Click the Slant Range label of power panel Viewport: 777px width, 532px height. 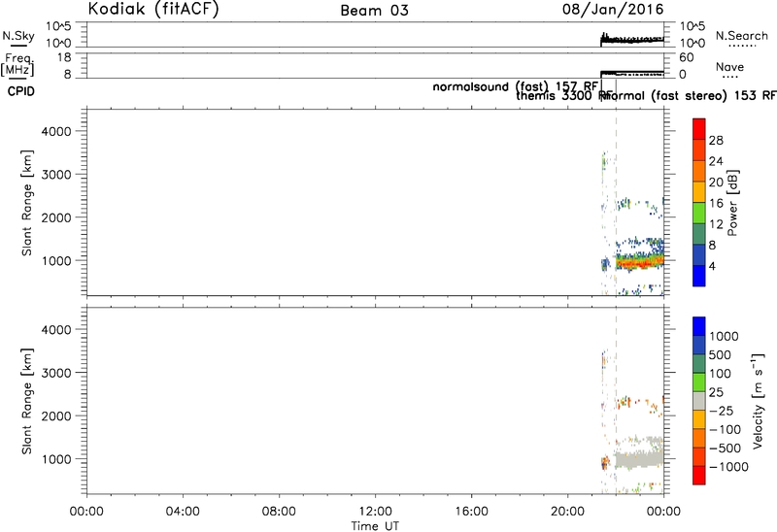[27, 203]
